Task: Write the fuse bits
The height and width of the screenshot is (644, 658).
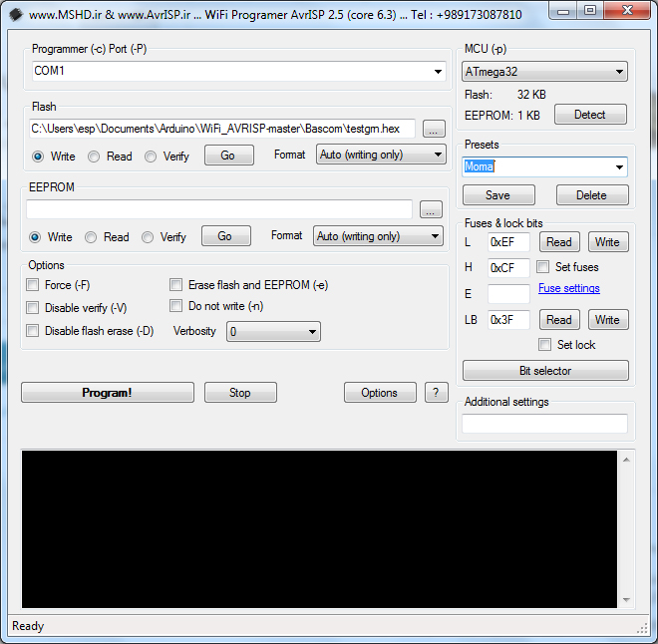Action: [x=608, y=242]
